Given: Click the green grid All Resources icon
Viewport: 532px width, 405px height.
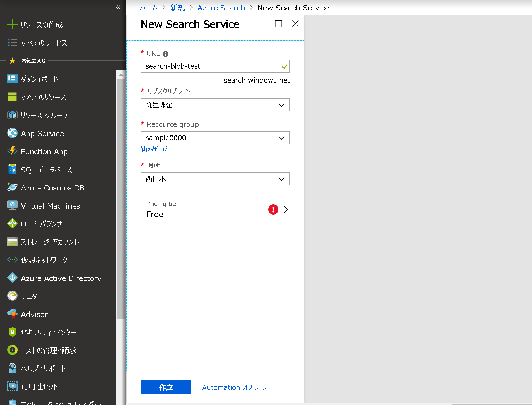Looking at the screenshot, I should [12, 97].
